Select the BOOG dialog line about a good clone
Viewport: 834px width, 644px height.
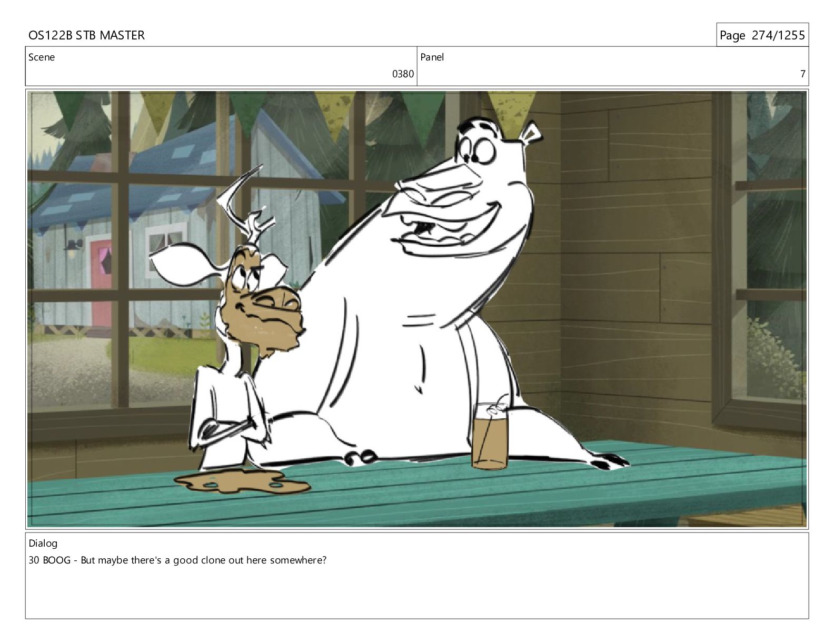pyautogui.click(x=177, y=560)
